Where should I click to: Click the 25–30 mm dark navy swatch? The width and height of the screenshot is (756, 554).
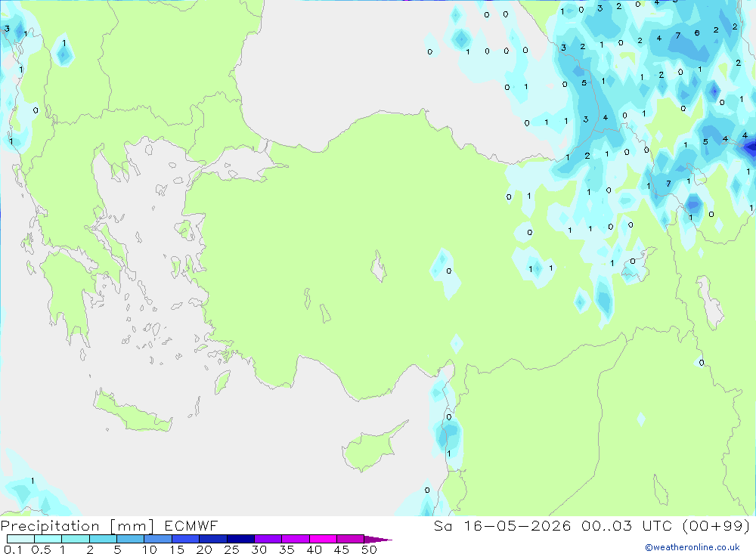point(240,539)
